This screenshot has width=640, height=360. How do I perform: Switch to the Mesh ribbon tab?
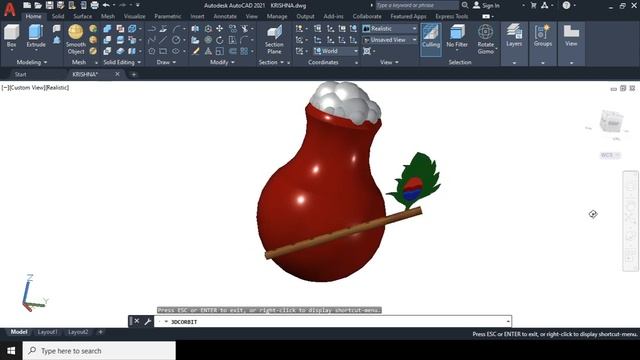pos(108,16)
